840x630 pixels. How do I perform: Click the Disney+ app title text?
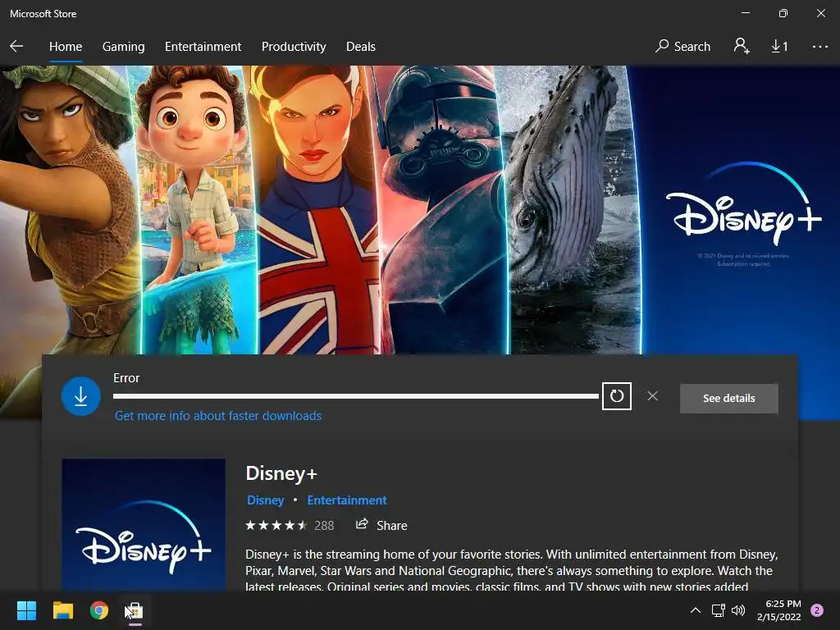coord(281,473)
